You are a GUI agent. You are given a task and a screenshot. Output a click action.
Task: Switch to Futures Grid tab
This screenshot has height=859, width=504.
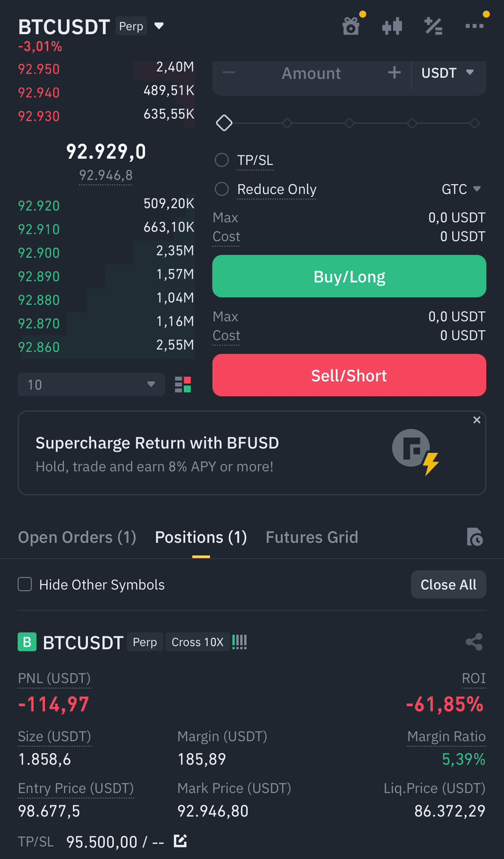pos(312,537)
